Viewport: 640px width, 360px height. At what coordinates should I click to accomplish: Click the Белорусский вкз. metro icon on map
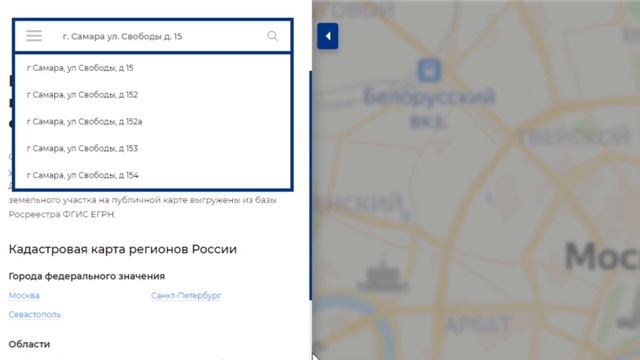429,70
